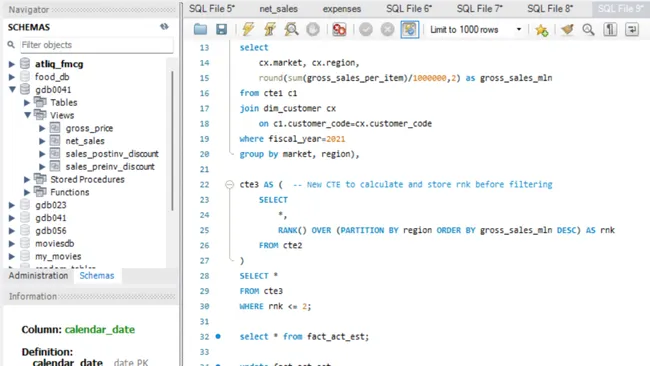This screenshot has height=366, width=650.
Task: Rollback transaction X icon
Action: (x=387, y=29)
